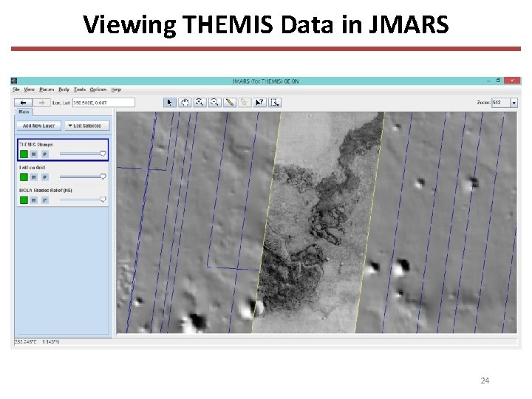
Task: Select the arrow pointer selection tool
Action: 170,103
